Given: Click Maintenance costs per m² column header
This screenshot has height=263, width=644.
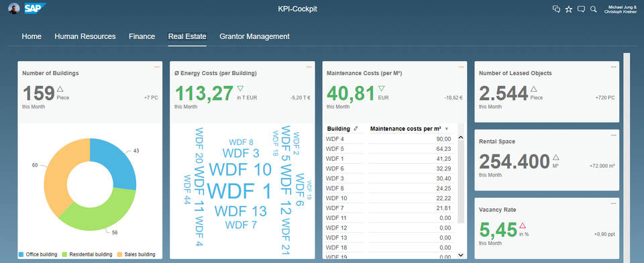Looking at the screenshot, I should [x=406, y=129].
